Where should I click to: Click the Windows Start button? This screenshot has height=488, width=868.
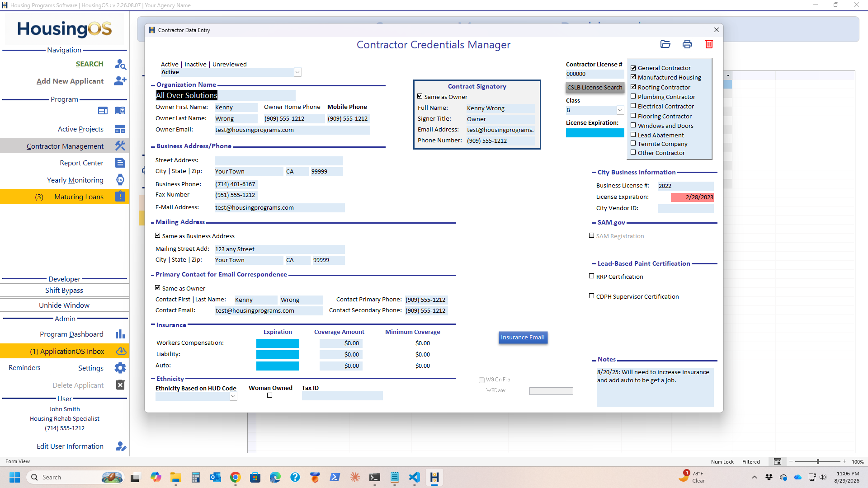point(14,477)
